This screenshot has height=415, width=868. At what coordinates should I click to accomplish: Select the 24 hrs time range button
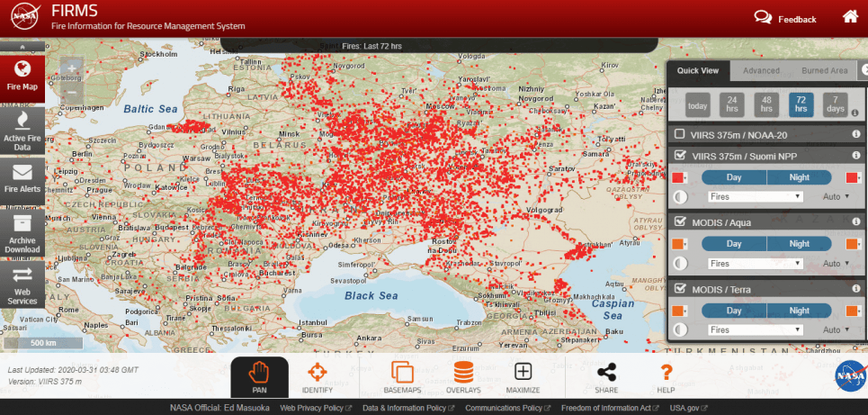coord(732,105)
